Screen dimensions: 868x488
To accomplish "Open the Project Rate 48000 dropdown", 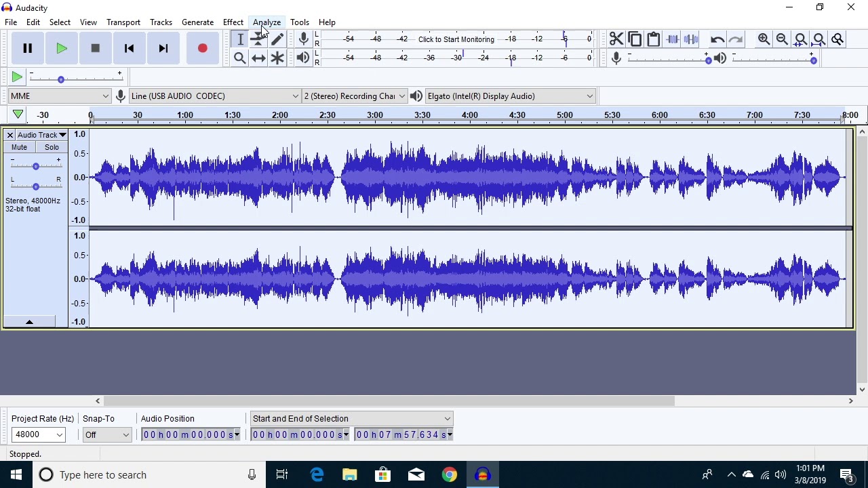I will point(39,434).
